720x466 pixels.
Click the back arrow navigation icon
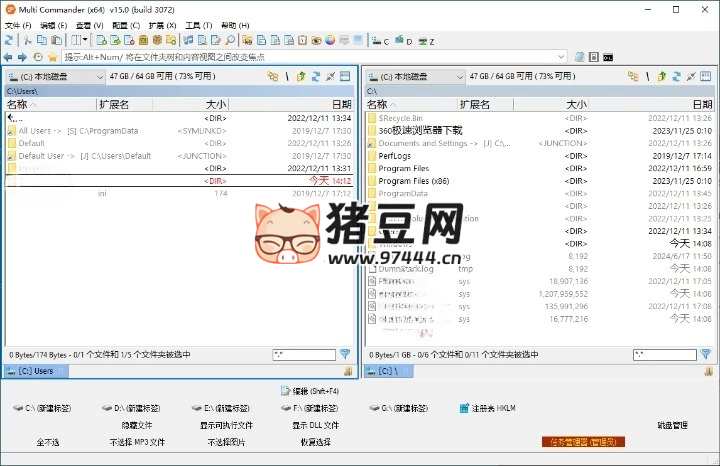(8, 57)
